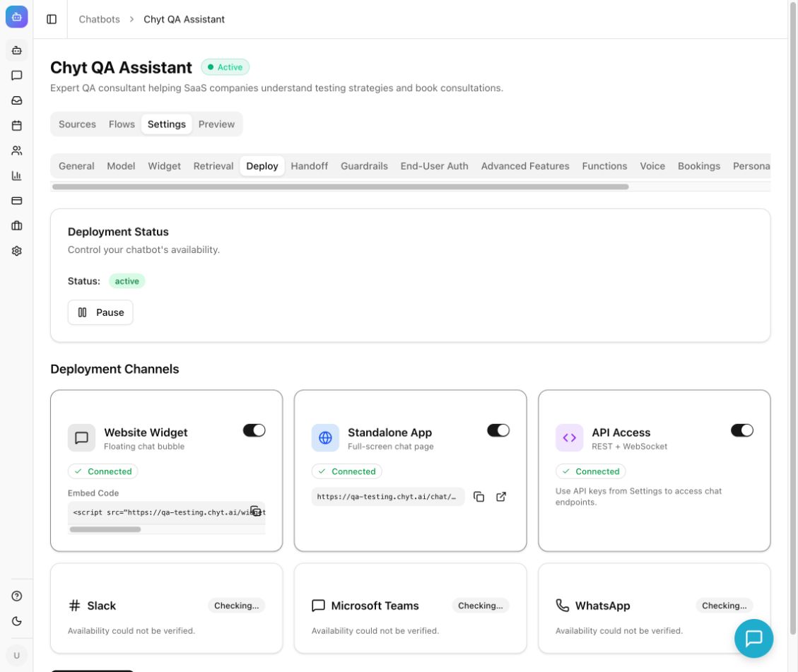
Task: Click Chyt QA Assistant breadcrumb text
Action: 184,19
